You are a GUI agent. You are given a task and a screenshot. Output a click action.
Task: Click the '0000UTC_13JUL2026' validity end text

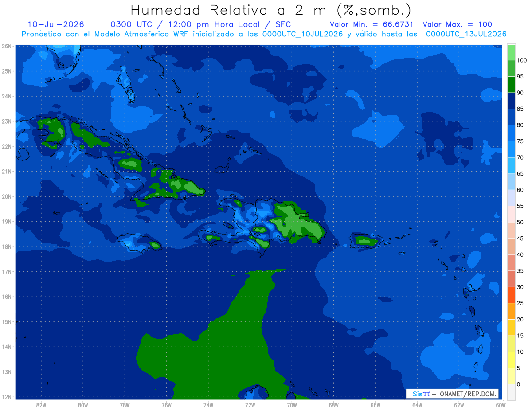466,34
